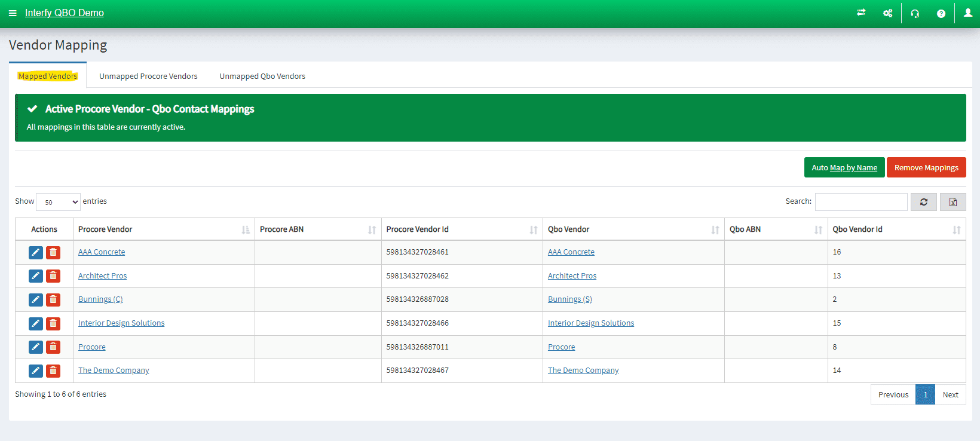Open the user profile icon
Image resolution: width=980 pixels, height=441 pixels.
(968, 13)
